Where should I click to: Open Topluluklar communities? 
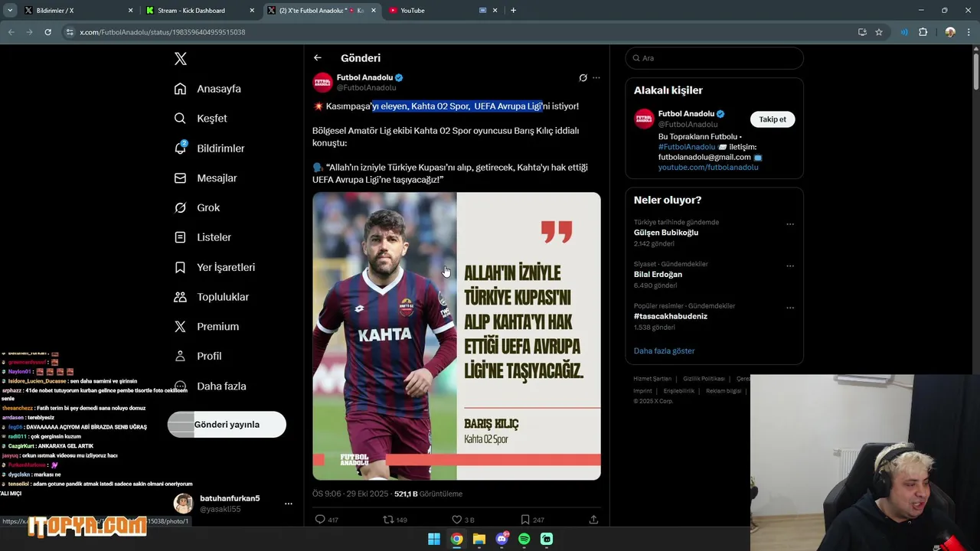coord(211,297)
